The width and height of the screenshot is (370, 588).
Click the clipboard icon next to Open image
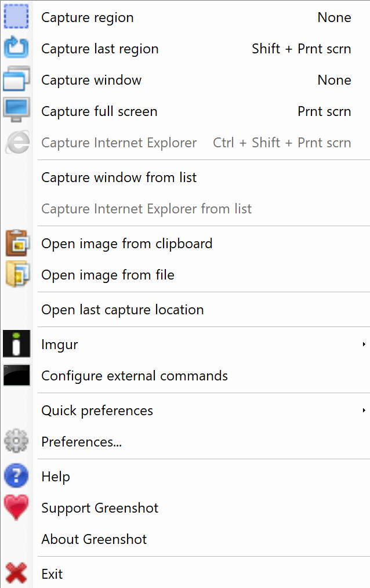(16, 244)
